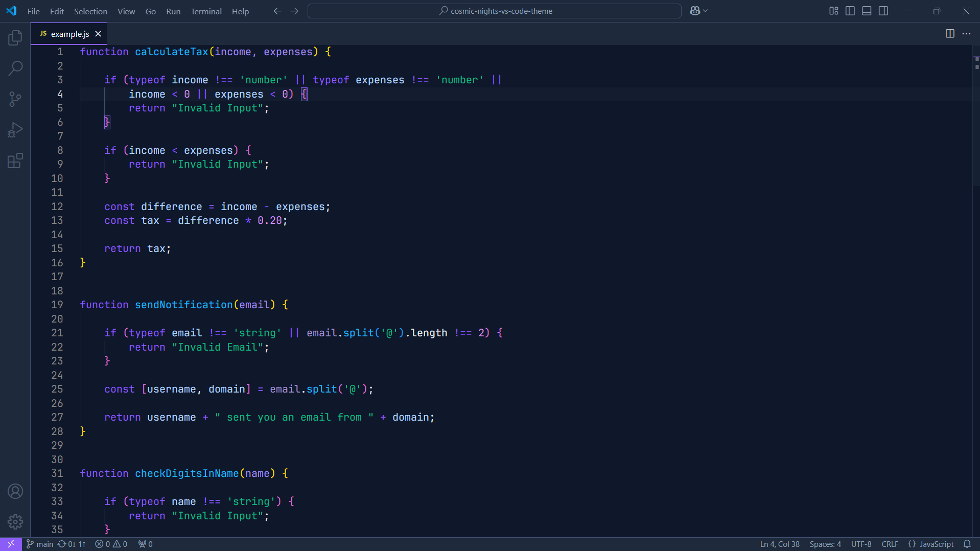
Task: Open the Search view in activity bar
Action: 15,68
